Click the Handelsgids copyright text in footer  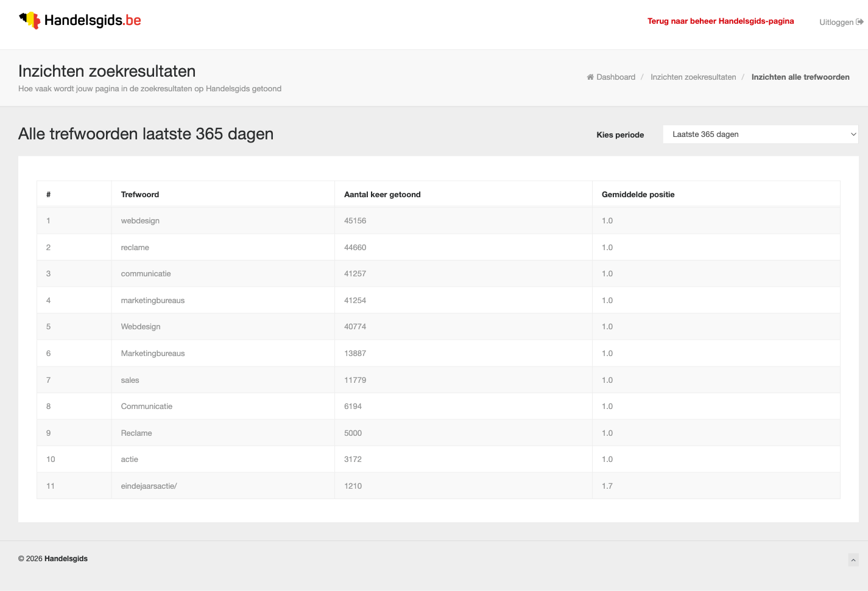coord(53,559)
